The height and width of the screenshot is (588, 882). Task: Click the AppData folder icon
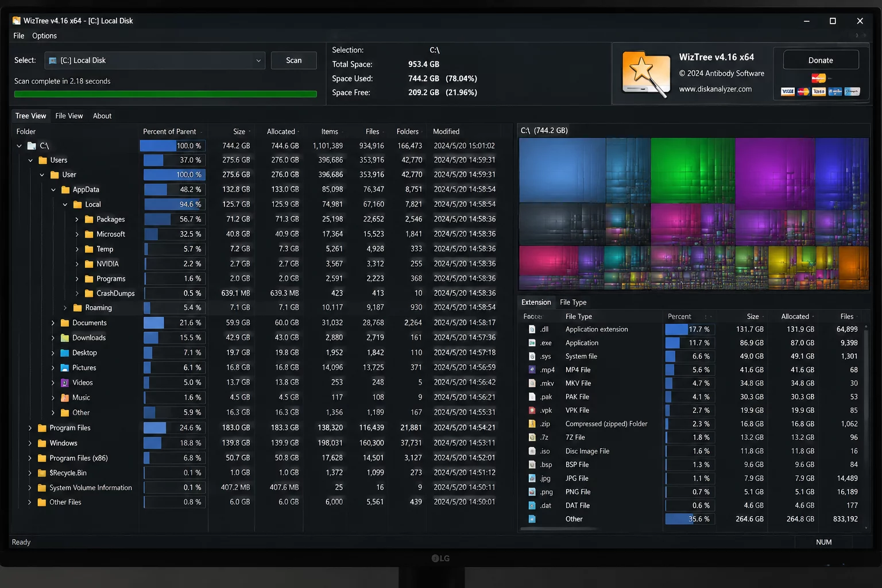pyautogui.click(x=65, y=189)
